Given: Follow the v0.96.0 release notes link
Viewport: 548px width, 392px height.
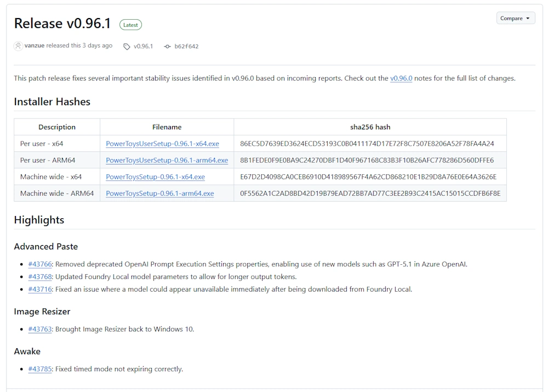Looking at the screenshot, I should coord(401,78).
